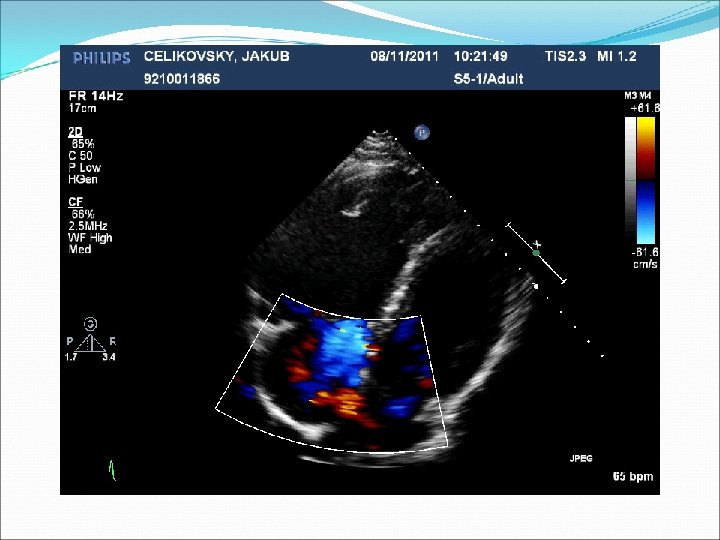This screenshot has width=720, height=540.
Task: Click the C 50 compression value
Action: point(80,156)
